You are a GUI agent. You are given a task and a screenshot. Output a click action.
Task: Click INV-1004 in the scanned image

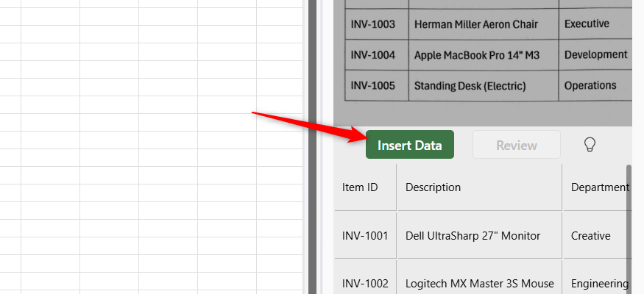tap(373, 55)
